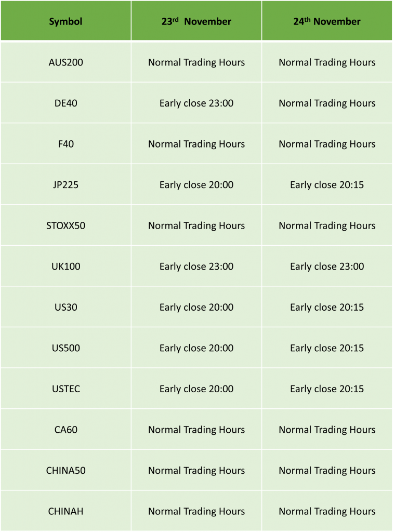
Task: Click the Symbol column header
Action: [65, 21]
